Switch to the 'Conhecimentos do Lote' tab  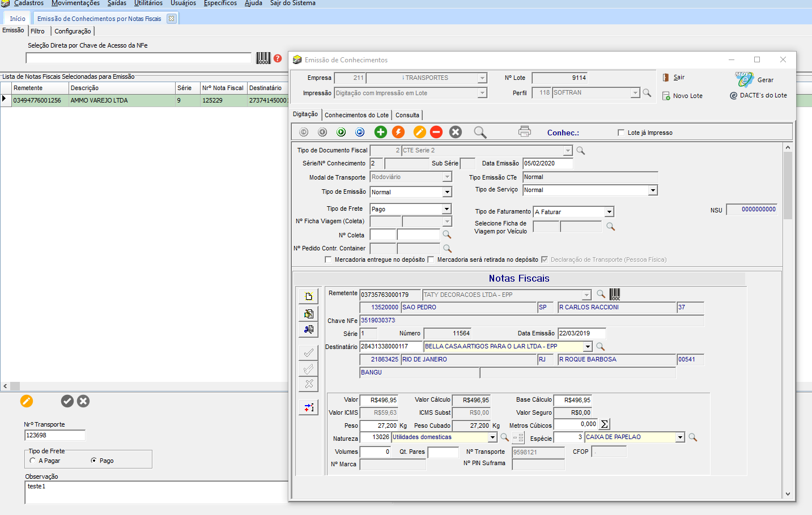pyautogui.click(x=356, y=115)
